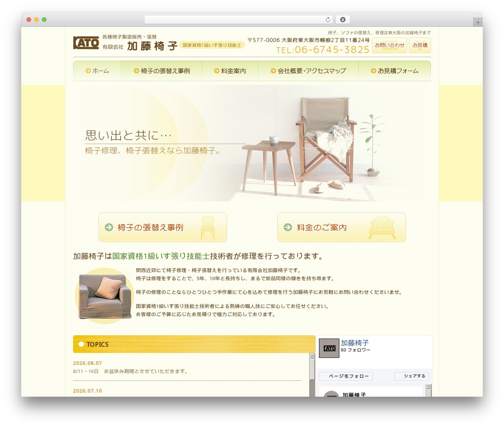Click the 椅子の張替え事例 banner button
The image size is (504, 427).
163,227
